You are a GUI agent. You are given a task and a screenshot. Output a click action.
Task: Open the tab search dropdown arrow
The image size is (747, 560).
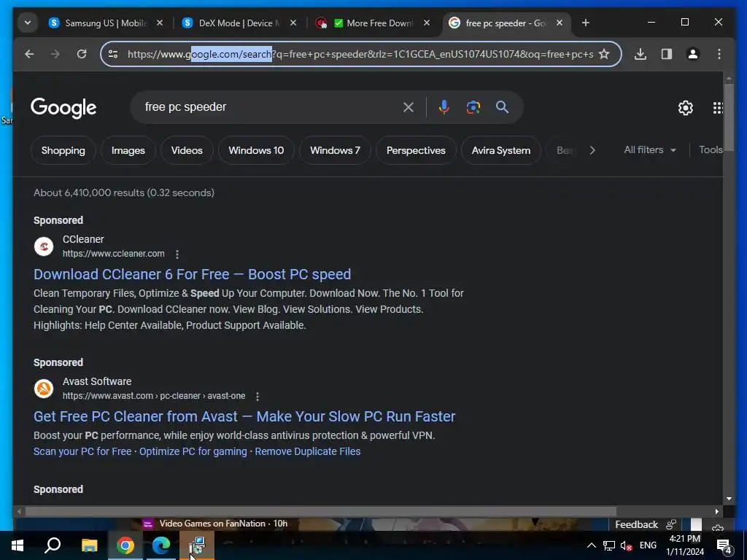(28, 23)
